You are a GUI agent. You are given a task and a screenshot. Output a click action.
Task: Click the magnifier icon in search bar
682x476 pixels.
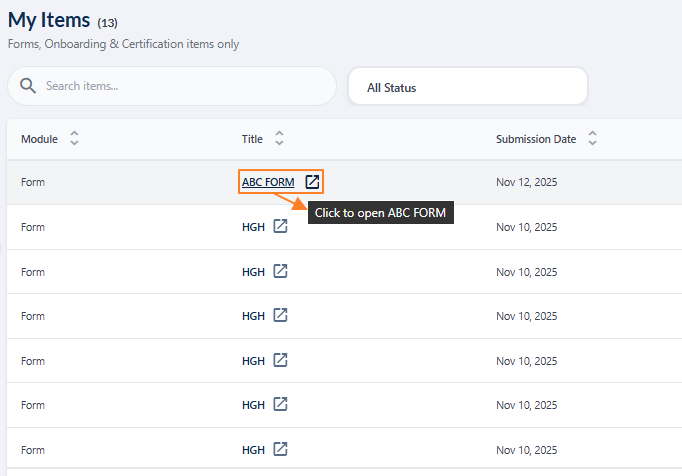click(x=28, y=86)
